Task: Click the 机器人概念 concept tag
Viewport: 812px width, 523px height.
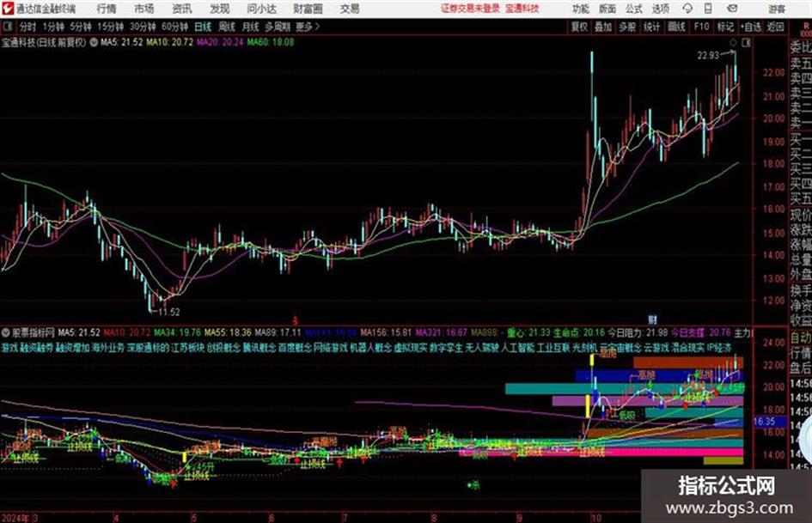Action: point(371,348)
